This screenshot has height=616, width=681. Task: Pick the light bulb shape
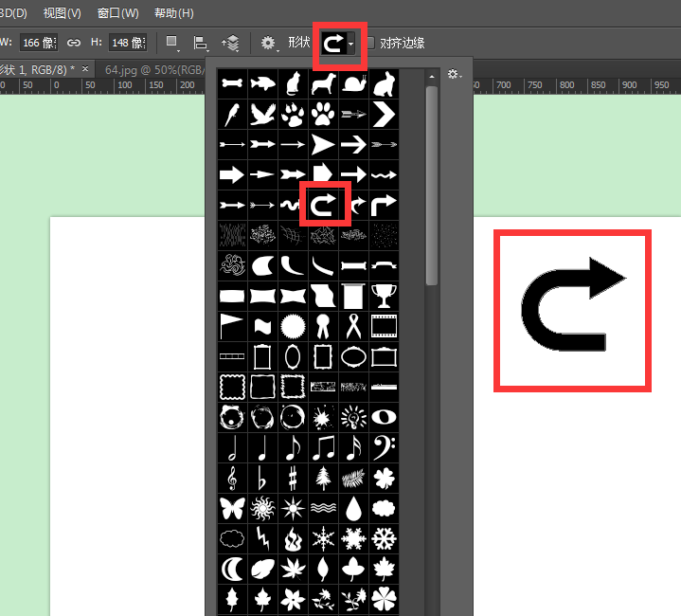353,418
